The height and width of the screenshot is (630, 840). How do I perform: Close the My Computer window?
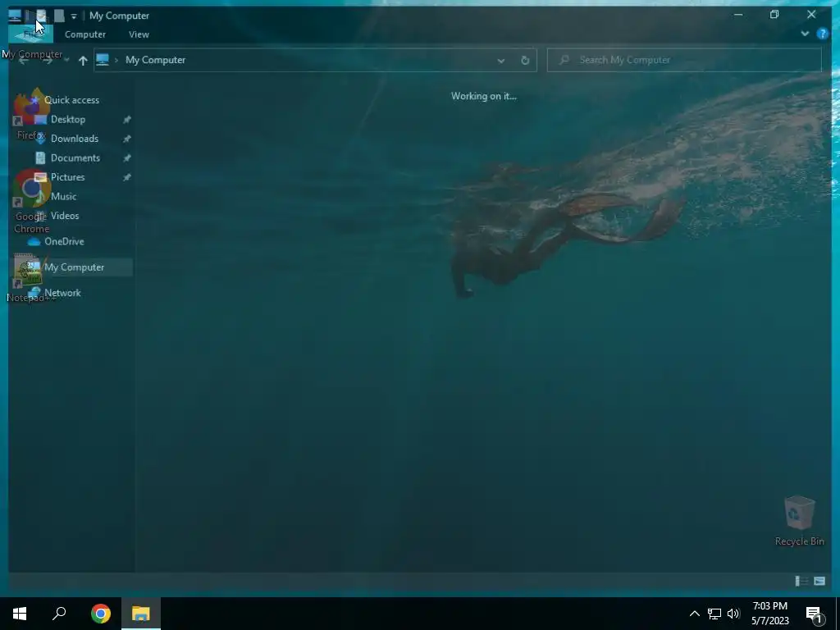811,15
